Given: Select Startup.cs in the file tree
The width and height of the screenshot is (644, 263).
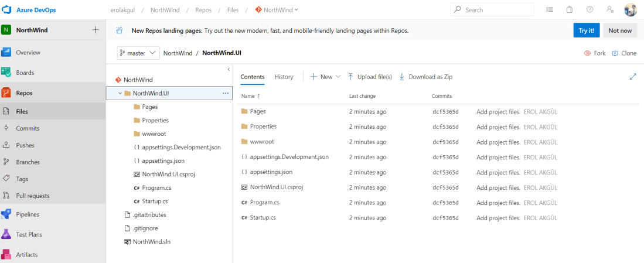Looking at the screenshot, I should tap(155, 201).
